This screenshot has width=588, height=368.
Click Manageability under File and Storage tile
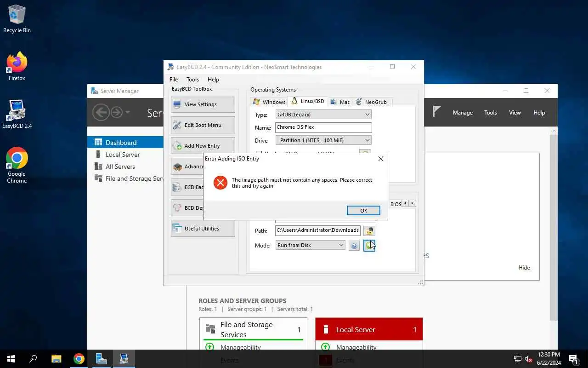(240, 347)
